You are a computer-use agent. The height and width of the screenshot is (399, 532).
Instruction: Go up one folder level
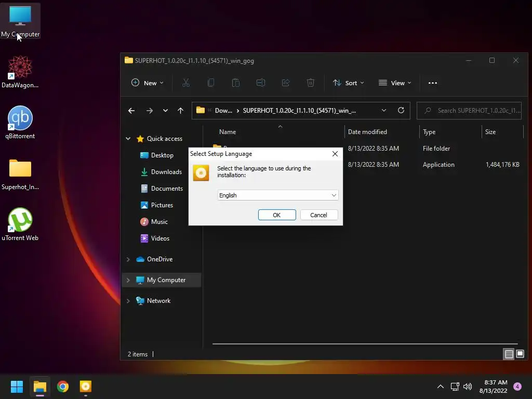coord(180,111)
